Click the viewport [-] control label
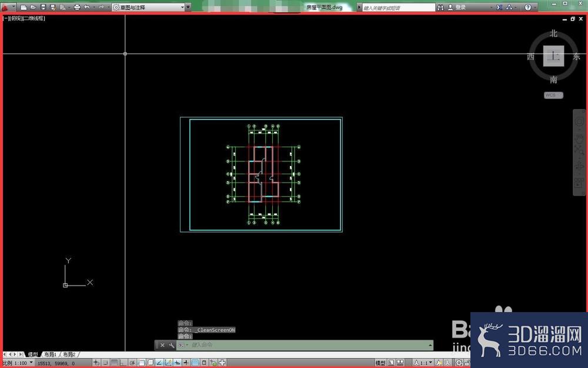588x368 pixels. coord(5,18)
